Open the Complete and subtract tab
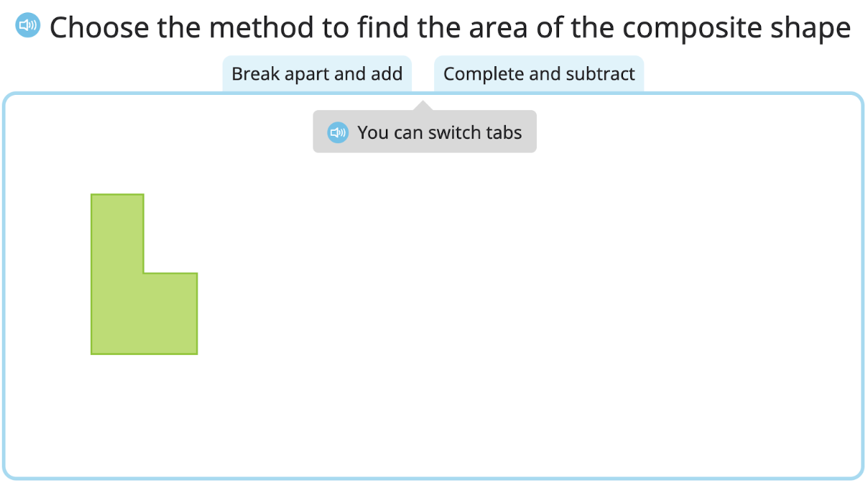This screenshot has height=483, width=868. pyautogui.click(x=539, y=74)
